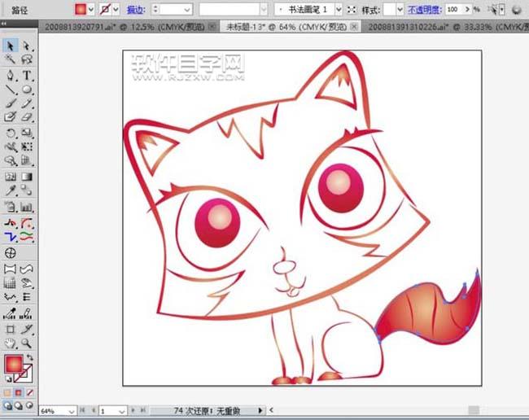Select the black arrow Selection tool
529x420 pixels.
click(x=11, y=46)
